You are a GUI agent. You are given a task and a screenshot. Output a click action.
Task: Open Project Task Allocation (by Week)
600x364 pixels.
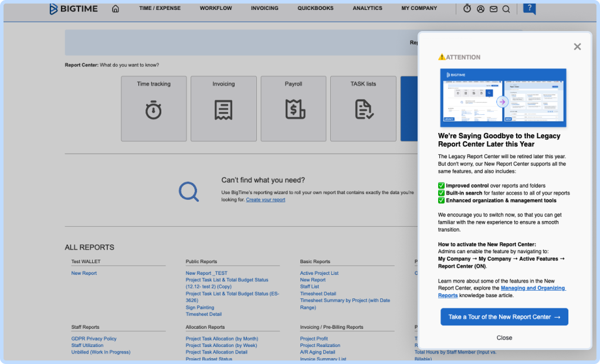pos(221,345)
